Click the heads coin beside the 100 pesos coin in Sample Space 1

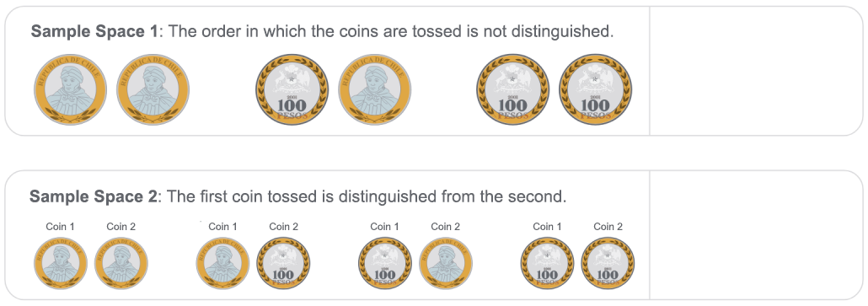click(x=375, y=89)
